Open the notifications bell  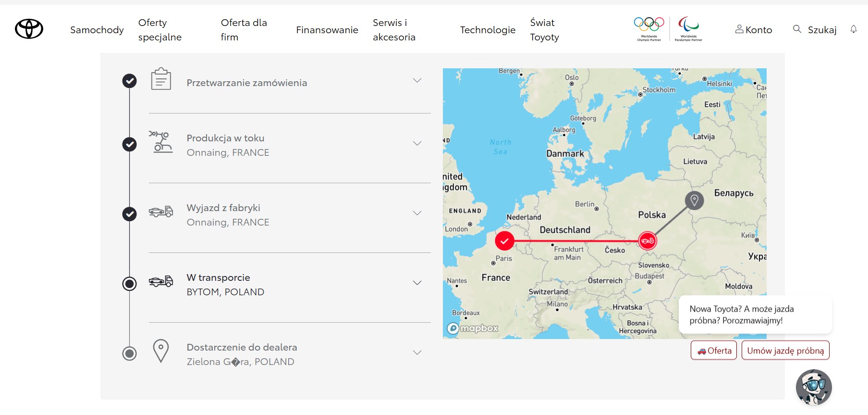(854, 29)
